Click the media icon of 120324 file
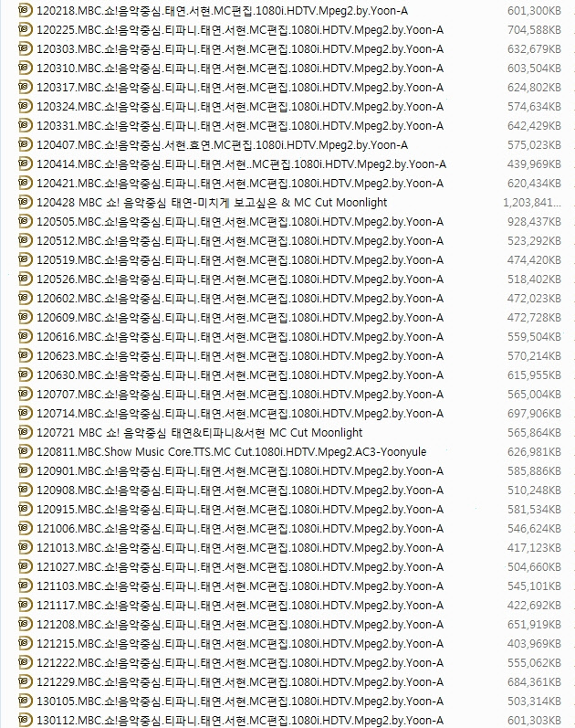Screen dimensions: 575x728 pyautogui.click(x=26, y=106)
